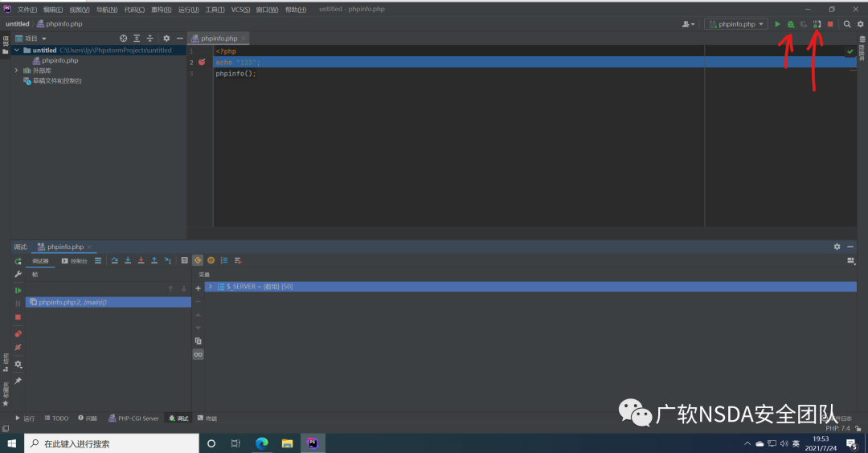The height and width of the screenshot is (453, 868).
Task: Open the 终端 terminal tool window
Action: coord(207,418)
